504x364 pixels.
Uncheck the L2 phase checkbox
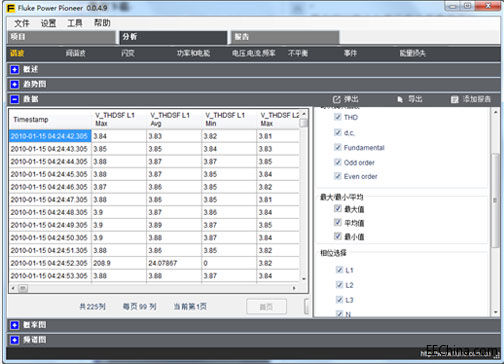point(339,284)
